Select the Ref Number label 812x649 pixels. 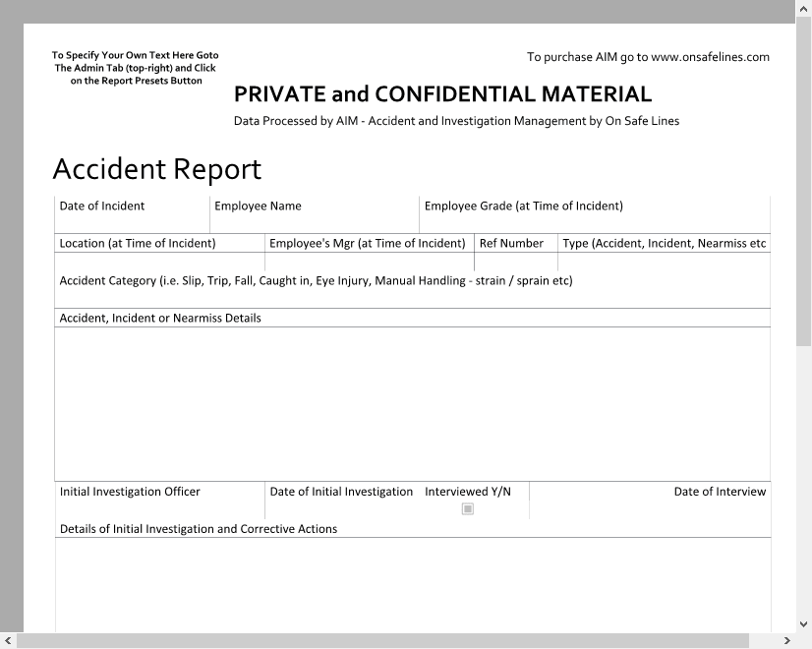click(511, 244)
